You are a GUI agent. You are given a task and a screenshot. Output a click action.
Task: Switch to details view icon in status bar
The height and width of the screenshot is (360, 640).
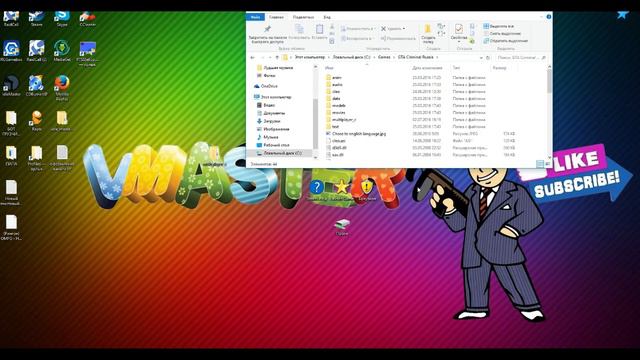tap(540, 164)
